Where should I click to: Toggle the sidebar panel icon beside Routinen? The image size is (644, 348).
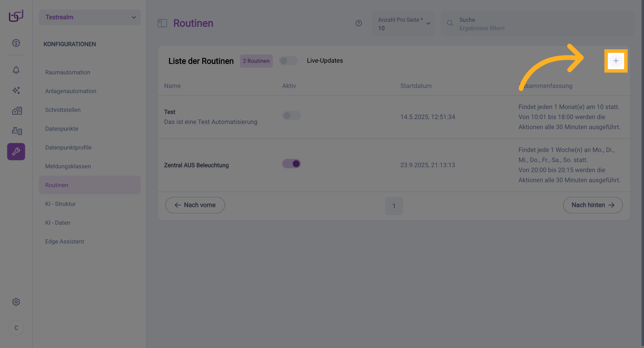tap(162, 23)
